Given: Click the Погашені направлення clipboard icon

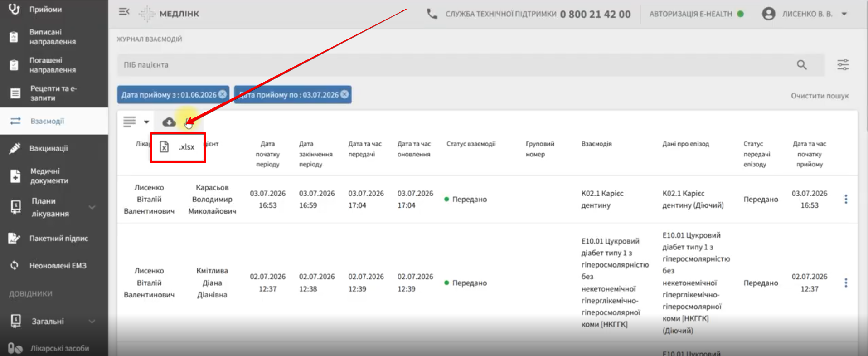Looking at the screenshot, I should point(14,65).
